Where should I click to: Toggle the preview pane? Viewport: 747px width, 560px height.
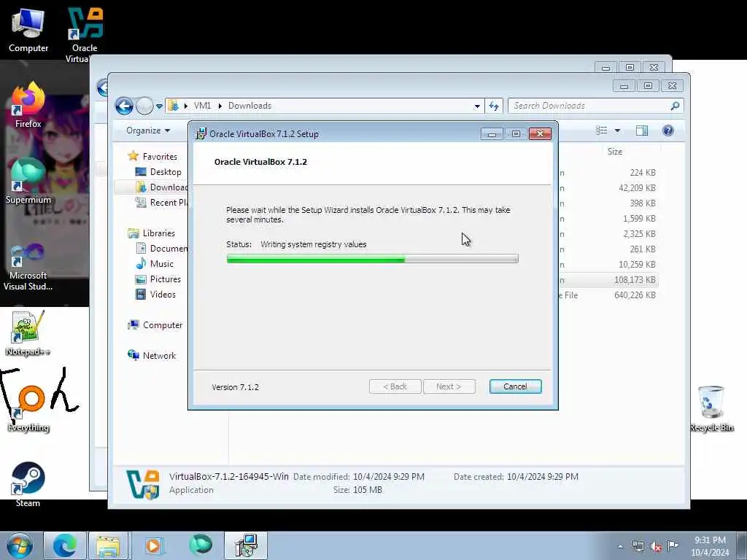[x=642, y=131]
